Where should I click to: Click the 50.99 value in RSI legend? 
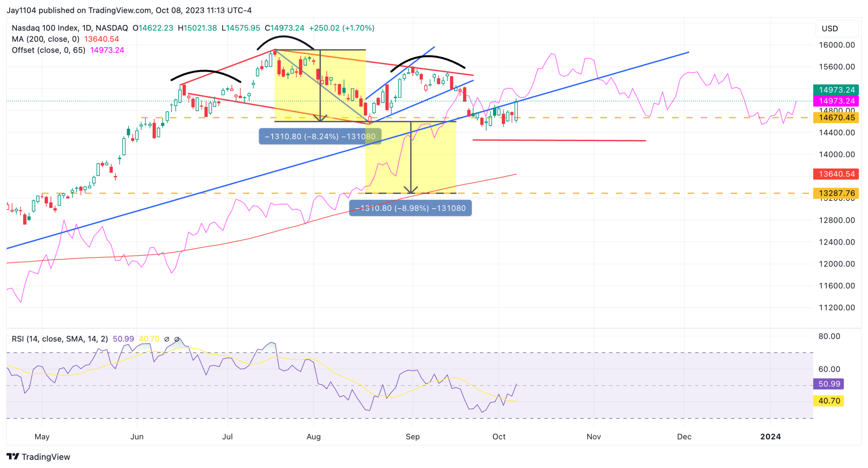[123, 339]
